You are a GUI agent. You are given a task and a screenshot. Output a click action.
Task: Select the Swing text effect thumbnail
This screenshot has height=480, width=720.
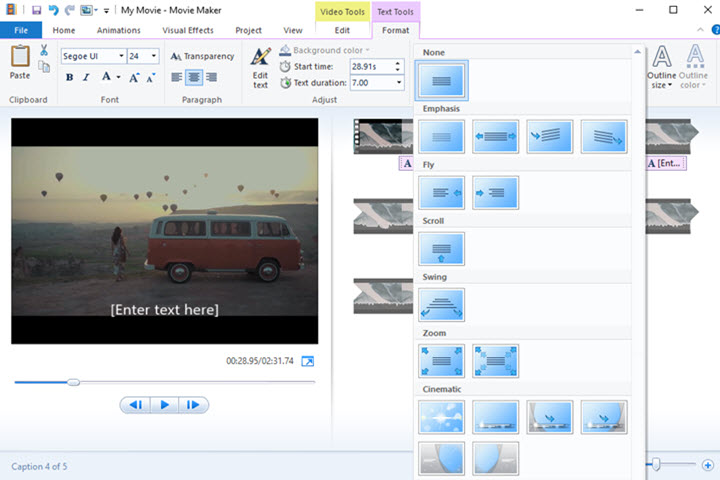coord(441,304)
